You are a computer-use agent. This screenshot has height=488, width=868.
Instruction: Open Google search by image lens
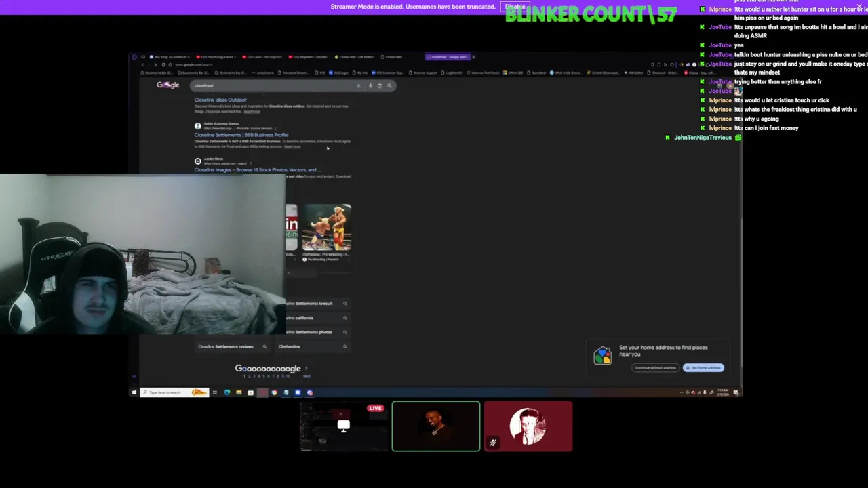point(380,86)
